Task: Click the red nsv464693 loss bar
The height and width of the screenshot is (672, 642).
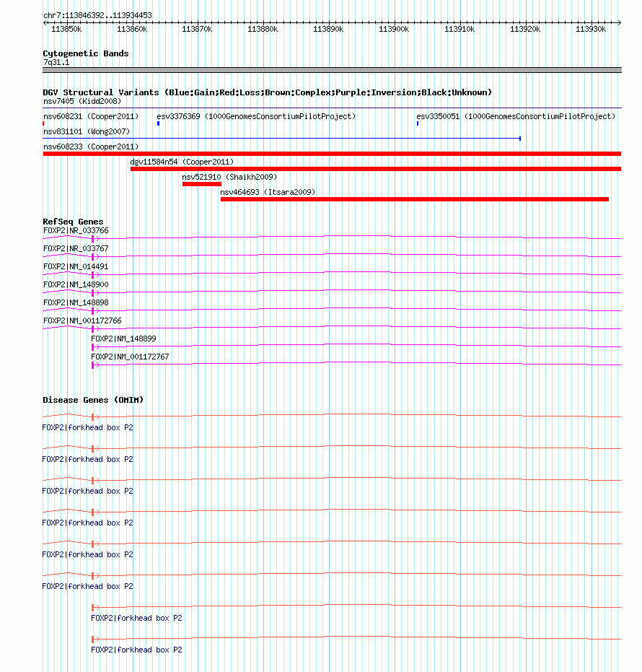Action: (x=415, y=199)
